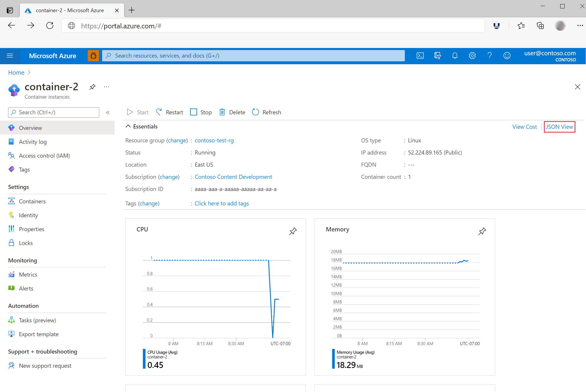Click the Restart container icon
This screenshot has width=586, height=392.
pyautogui.click(x=159, y=112)
